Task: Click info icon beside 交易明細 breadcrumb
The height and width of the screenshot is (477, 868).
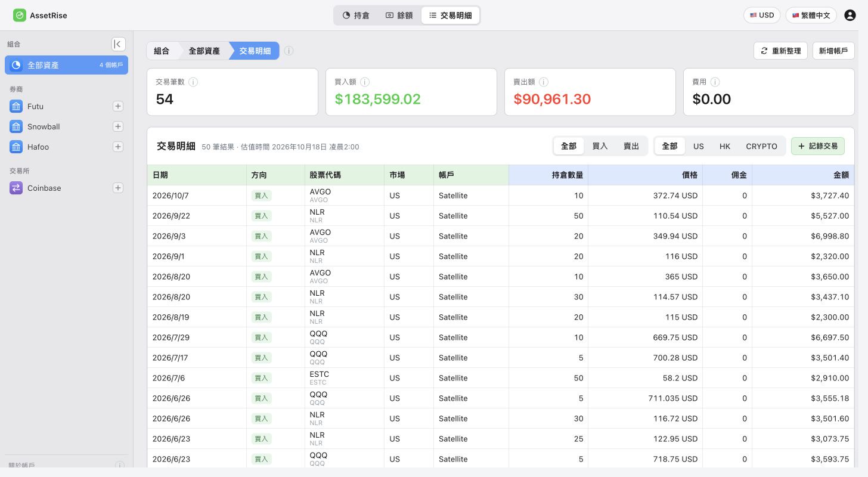Action: pyautogui.click(x=289, y=51)
